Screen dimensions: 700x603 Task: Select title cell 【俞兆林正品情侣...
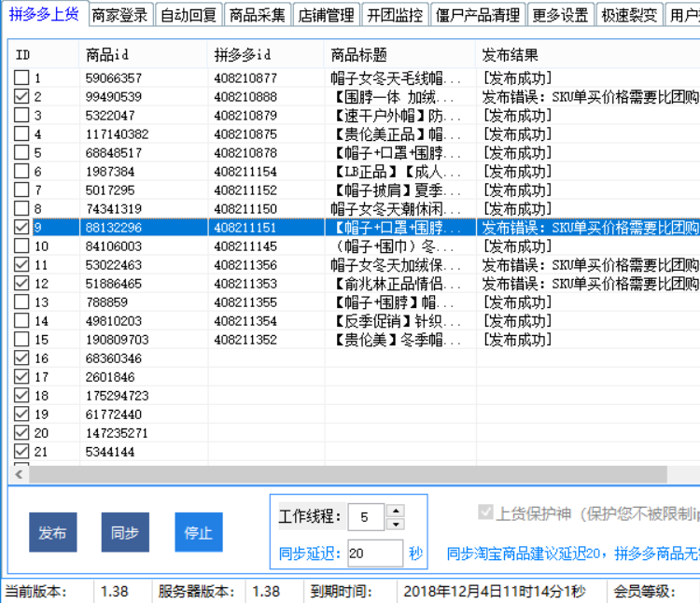[x=394, y=284]
